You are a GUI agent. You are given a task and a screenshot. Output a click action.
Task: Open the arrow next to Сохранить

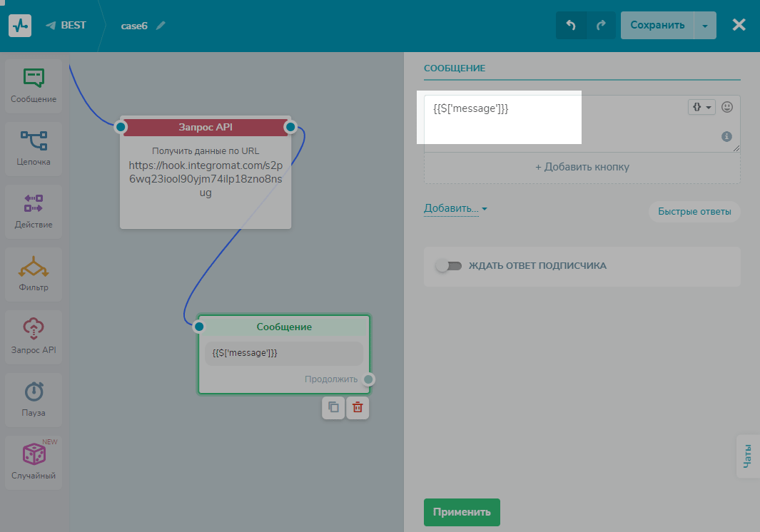click(704, 26)
